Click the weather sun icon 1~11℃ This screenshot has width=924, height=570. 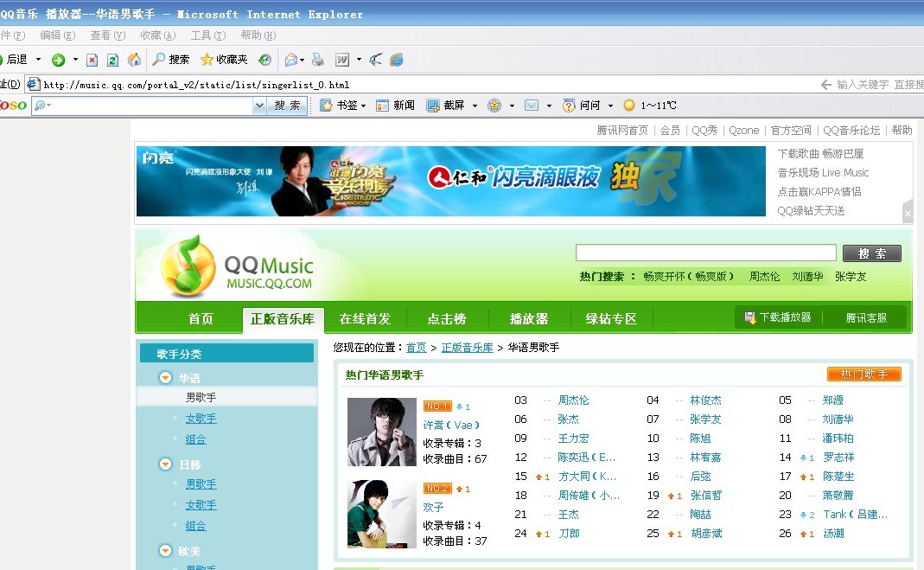point(629,106)
